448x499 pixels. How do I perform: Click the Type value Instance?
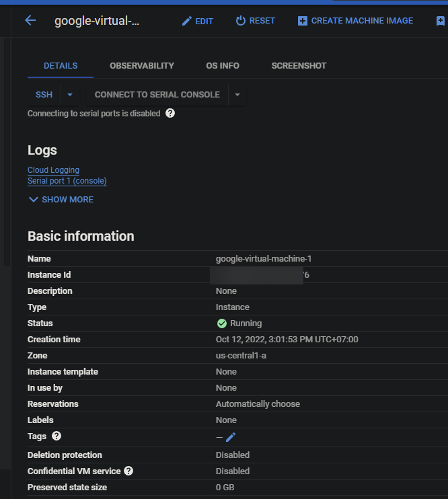click(x=233, y=307)
